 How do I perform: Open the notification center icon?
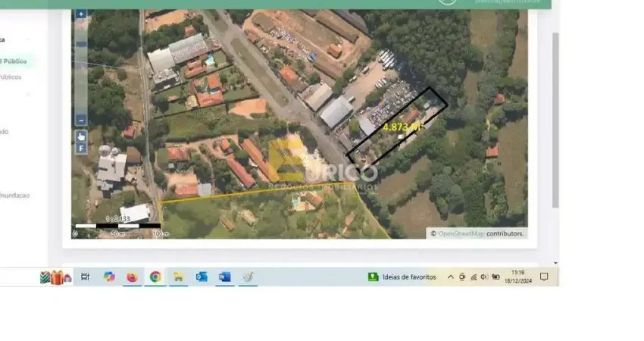[x=544, y=277]
